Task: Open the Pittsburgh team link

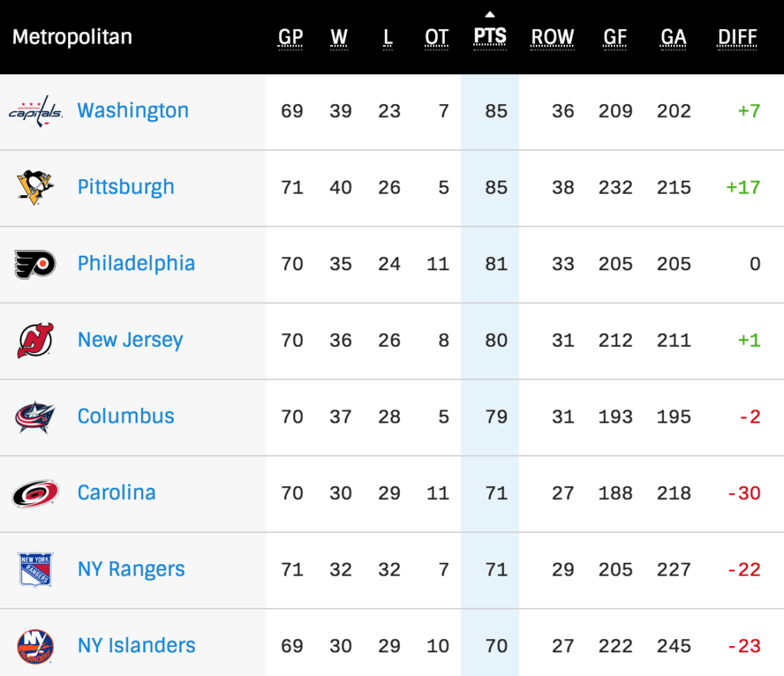Action: click(x=126, y=187)
